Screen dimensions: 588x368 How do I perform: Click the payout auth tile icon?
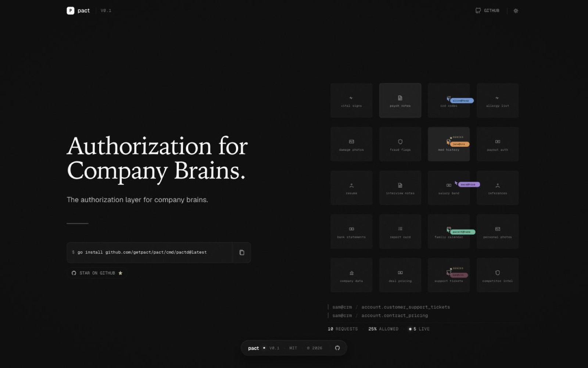[x=498, y=142]
